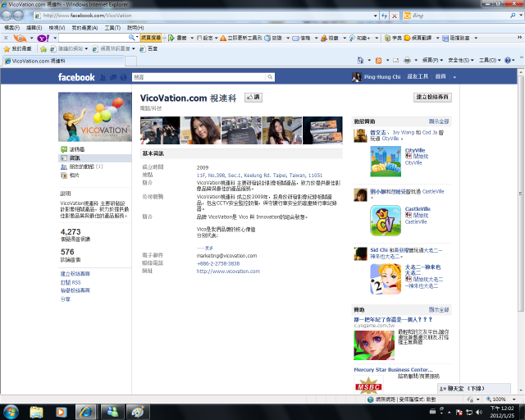Open the Safety (S) command bar menu
Image resolution: width=525 pixels, height=420 pixels.
click(461, 60)
